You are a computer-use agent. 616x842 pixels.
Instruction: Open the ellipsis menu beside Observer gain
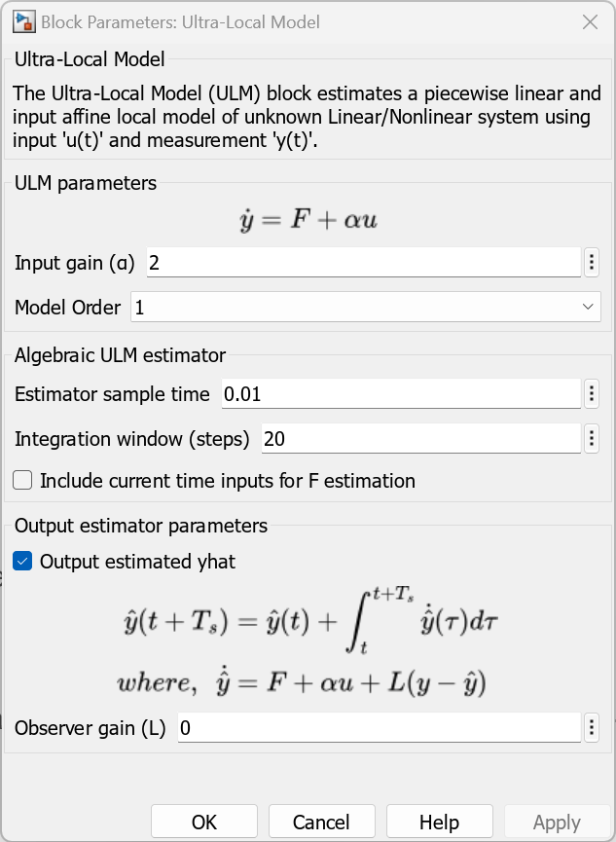click(591, 726)
